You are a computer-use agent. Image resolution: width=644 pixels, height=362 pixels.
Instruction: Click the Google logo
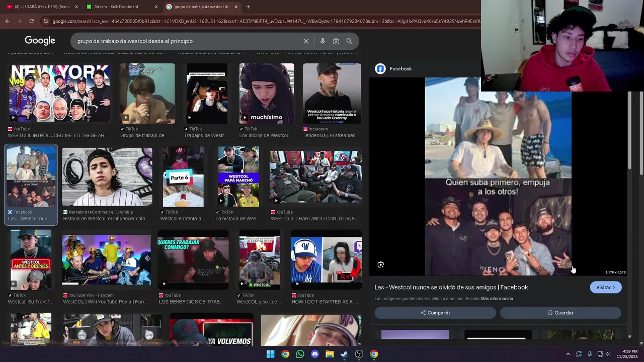[x=40, y=41]
